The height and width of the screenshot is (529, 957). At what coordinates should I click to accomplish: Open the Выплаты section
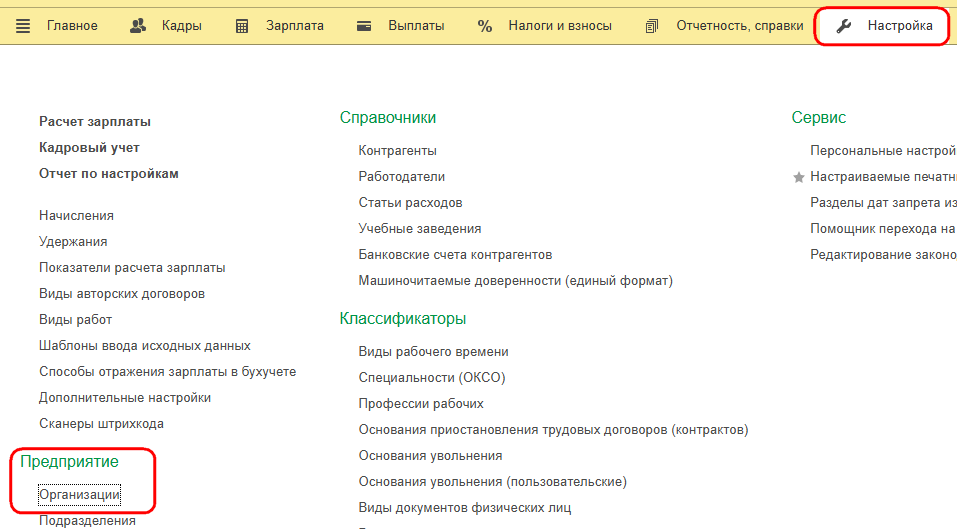[416, 26]
